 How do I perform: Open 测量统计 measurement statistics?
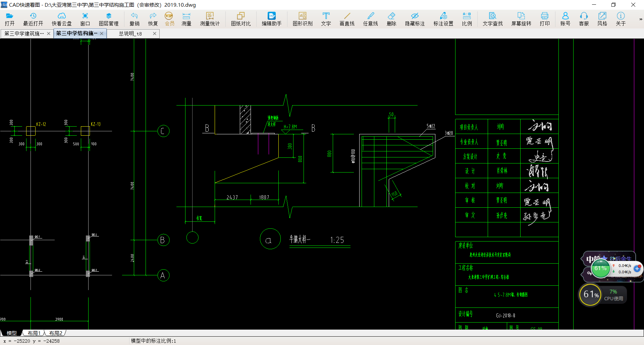pos(210,19)
